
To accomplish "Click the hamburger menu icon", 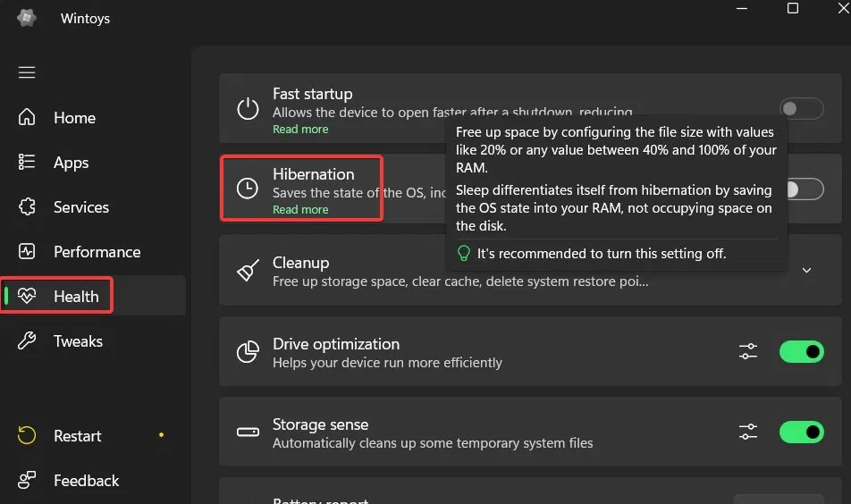I will (x=27, y=72).
